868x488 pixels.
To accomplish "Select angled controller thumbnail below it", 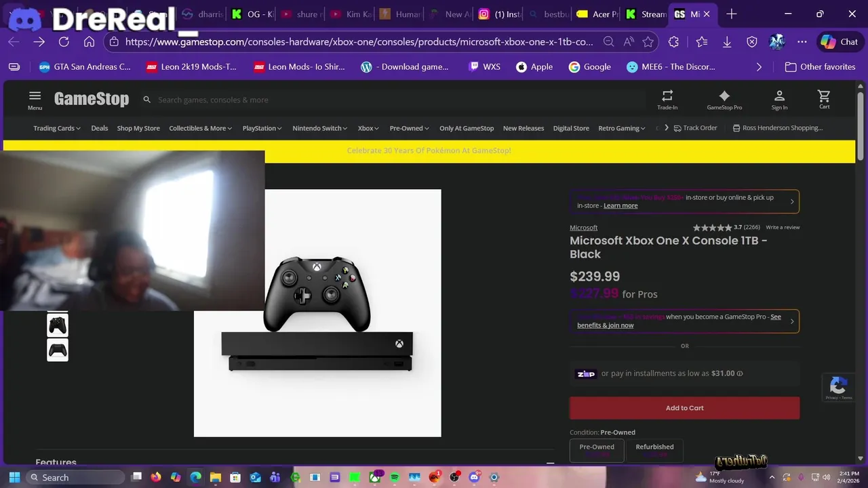I will [x=58, y=350].
